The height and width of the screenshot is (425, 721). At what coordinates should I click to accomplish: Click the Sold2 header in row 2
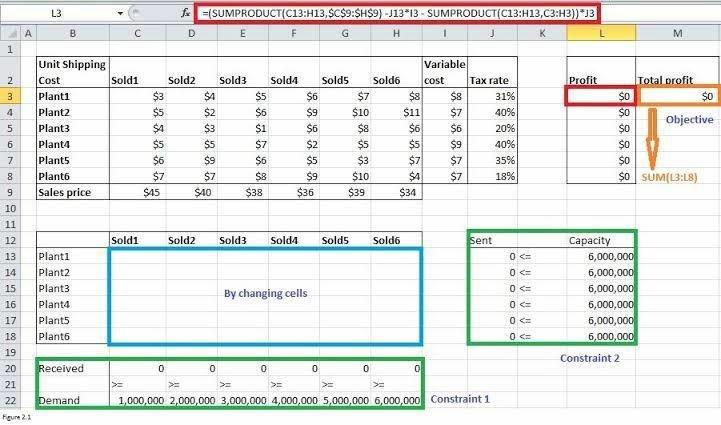[192, 72]
